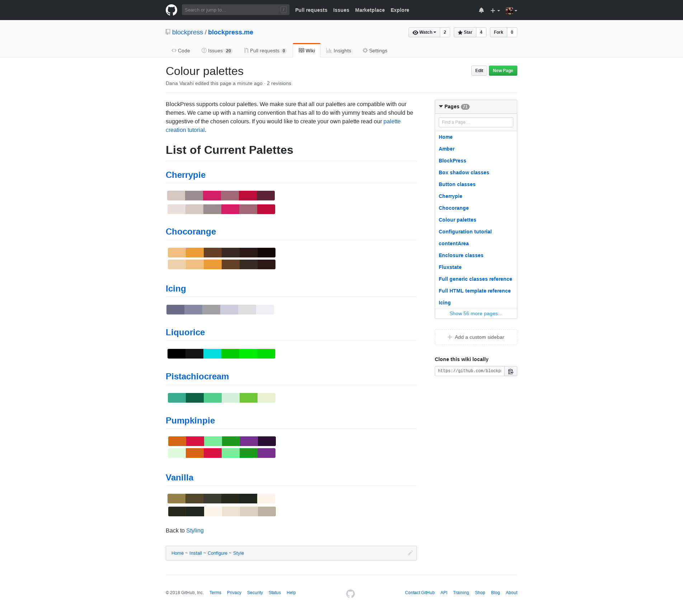
Task: Open the Cherrypie palette heading link
Action: tap(185, 175)
